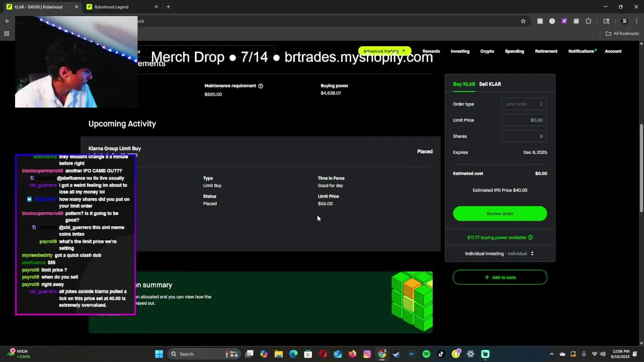The width and height of the screenshot is (644, 362).
Task: Open Windows Start menu
Action: pos(159,354)
